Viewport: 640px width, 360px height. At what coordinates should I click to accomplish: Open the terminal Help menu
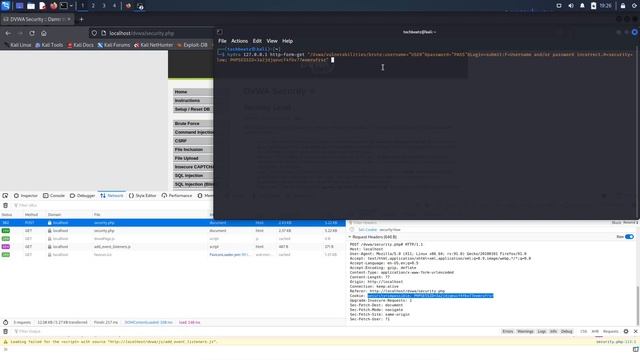click(x=287, y=41)
